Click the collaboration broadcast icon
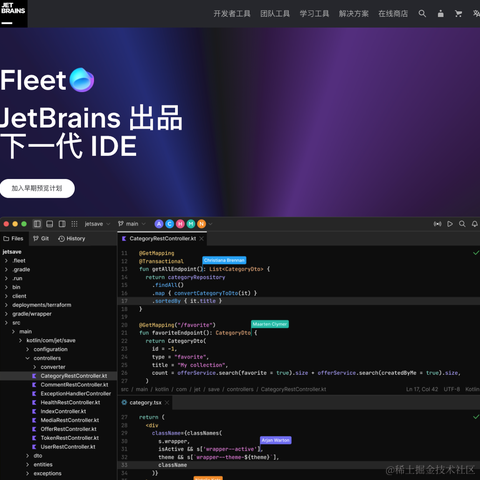Screen dimensions: 480x480 click(x=437, y=224)
